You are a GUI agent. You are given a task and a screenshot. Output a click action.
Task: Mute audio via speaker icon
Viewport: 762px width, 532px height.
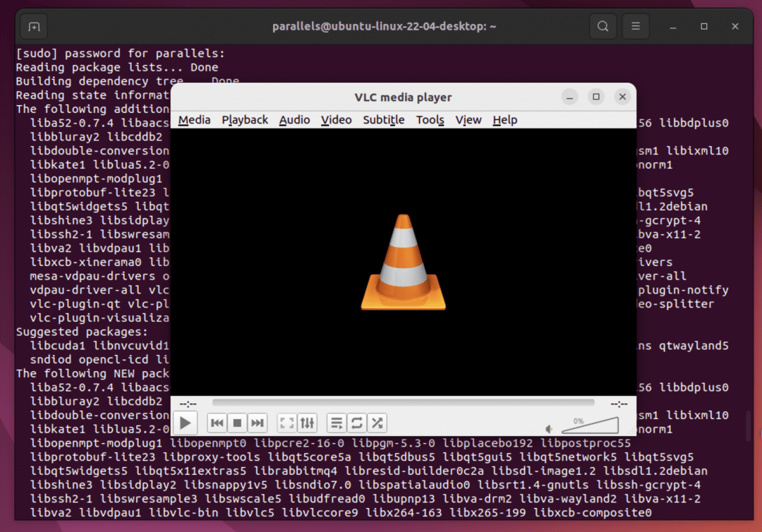[549, 429]
